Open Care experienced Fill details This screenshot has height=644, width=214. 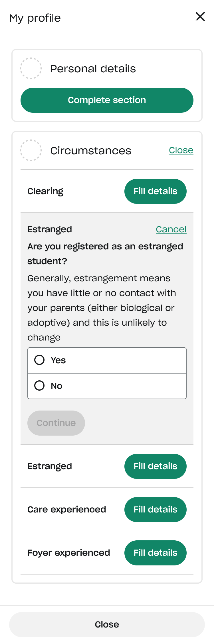pyautogui.click(x=155, y=509)
